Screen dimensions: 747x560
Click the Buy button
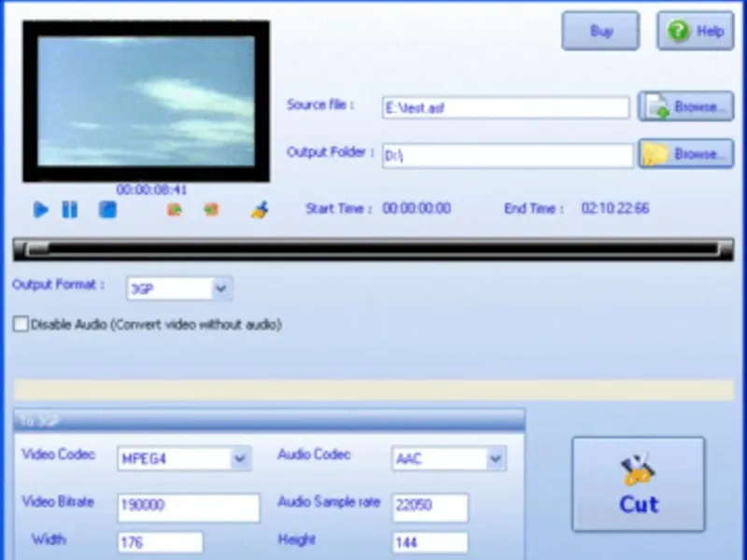point(600,31)
